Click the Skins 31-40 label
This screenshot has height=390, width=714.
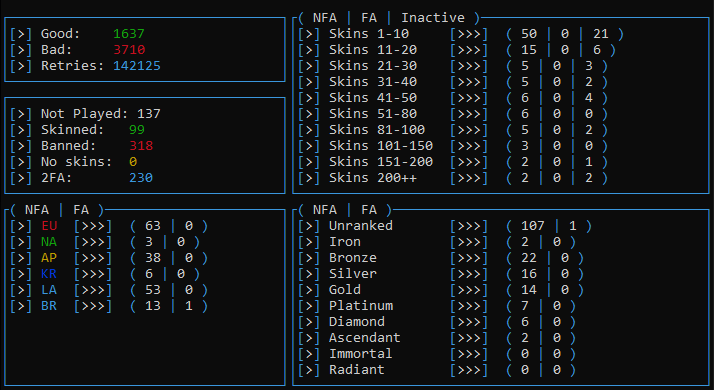coord(373,82)
